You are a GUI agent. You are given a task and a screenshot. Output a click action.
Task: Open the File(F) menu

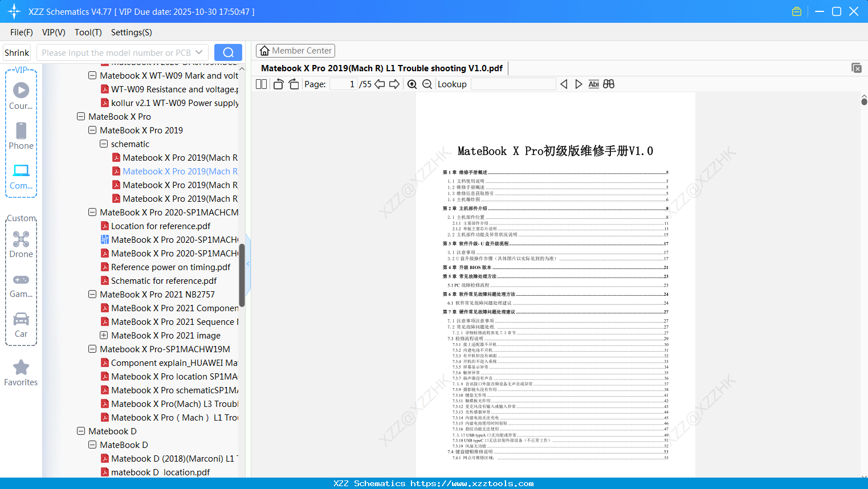(22, 32)
